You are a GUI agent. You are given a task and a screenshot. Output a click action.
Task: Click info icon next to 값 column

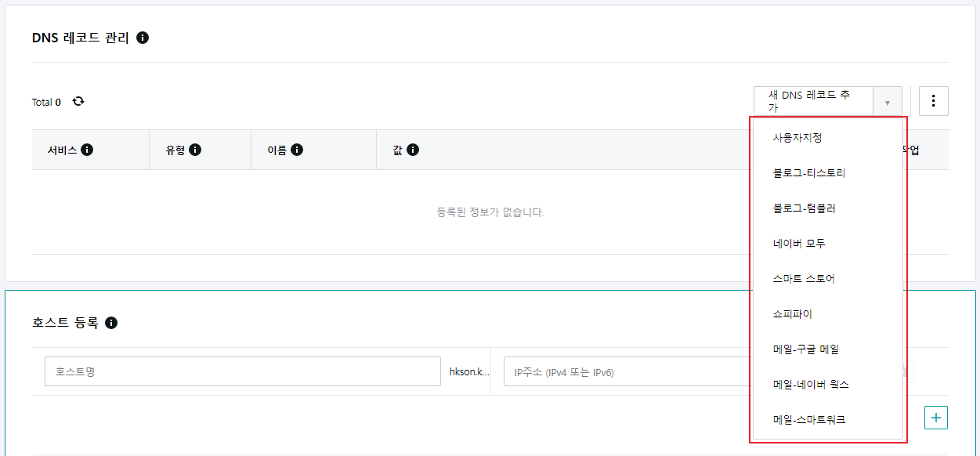pyautogui.click(x=413, y=150)
